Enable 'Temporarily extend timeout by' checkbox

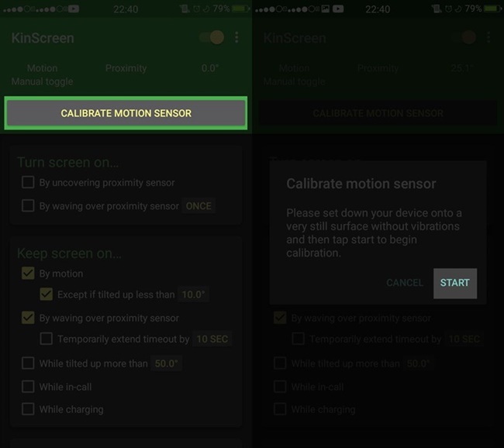(x=47, y=339)
